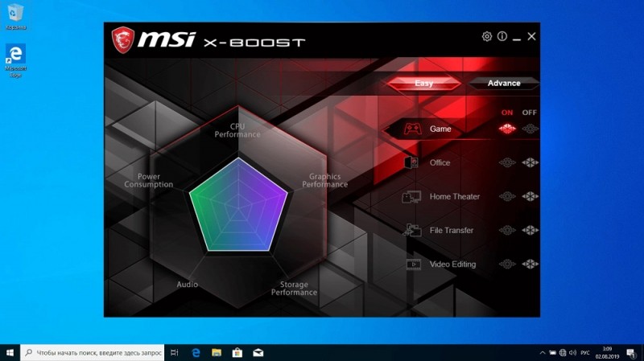Select the Game controller icon
Screen dimensions: 644x361
coord(412,129)
